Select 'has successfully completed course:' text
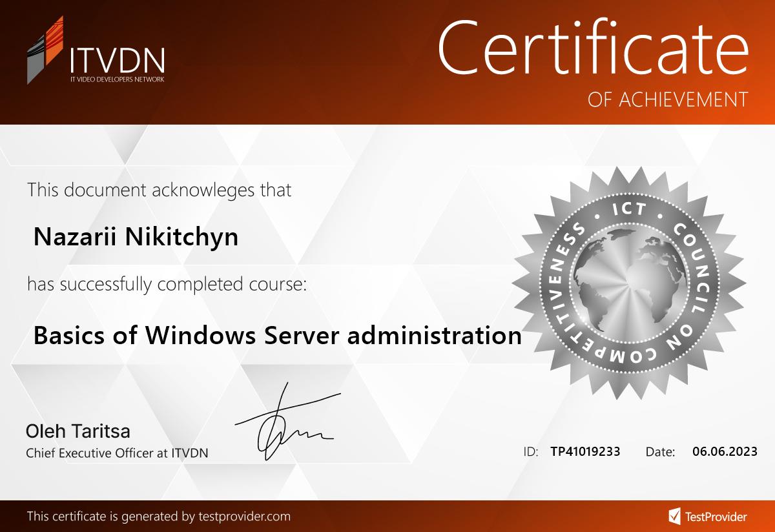 pyautogui.click(x=167, y=284)
